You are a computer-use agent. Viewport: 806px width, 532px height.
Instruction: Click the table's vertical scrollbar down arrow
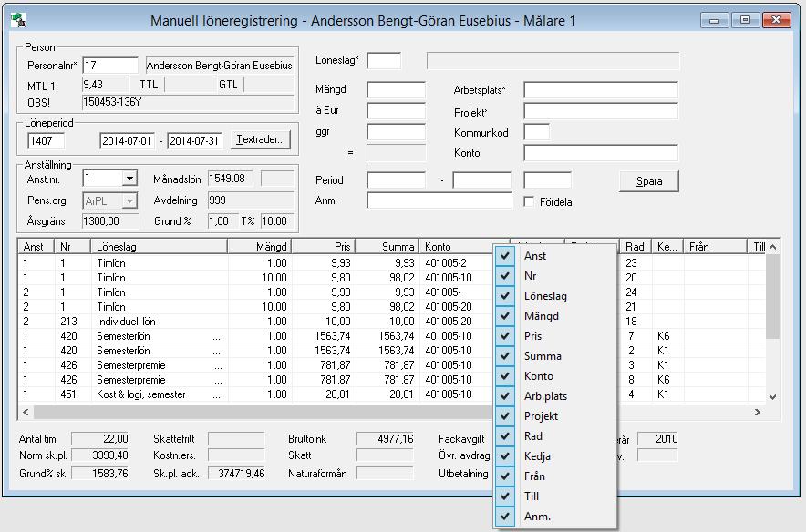[x=772, y=397]
